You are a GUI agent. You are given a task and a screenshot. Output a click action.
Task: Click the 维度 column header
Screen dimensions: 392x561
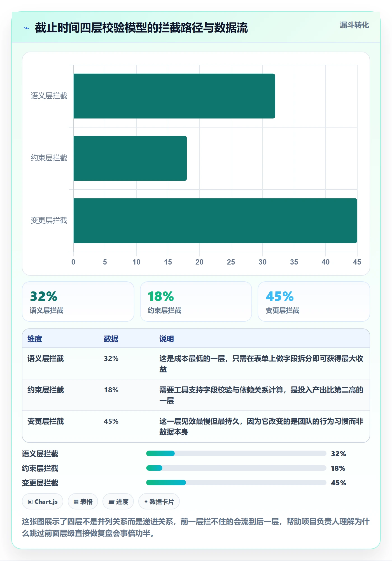pyautogui.click(x=35, y=339)
